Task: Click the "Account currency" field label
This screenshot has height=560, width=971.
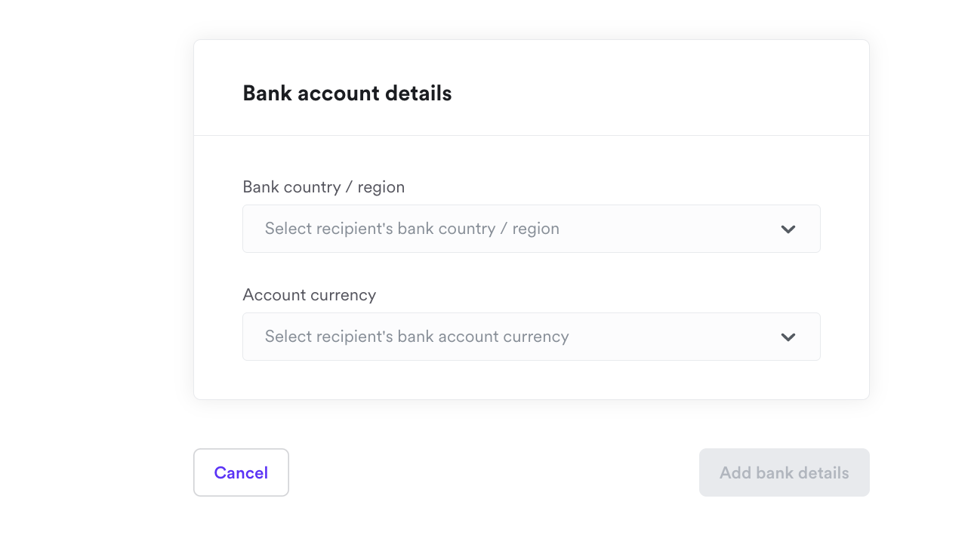Action: [309, 295]
